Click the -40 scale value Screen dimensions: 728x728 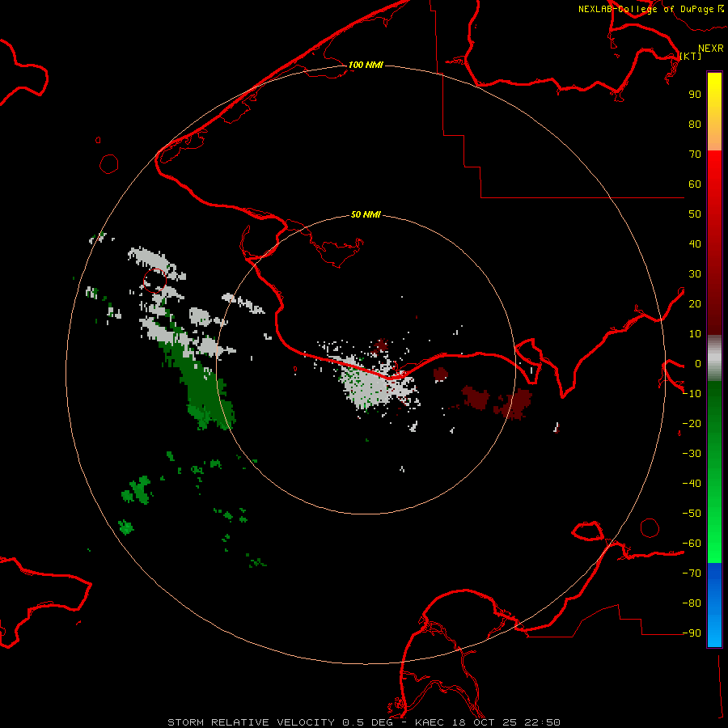click(x=692, y=484)
